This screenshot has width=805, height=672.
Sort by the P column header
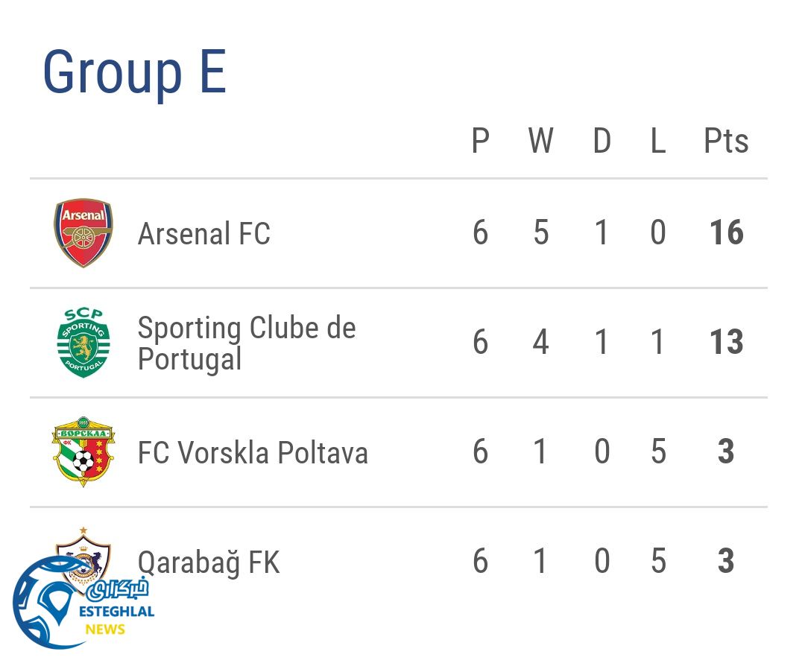[481, 141]
